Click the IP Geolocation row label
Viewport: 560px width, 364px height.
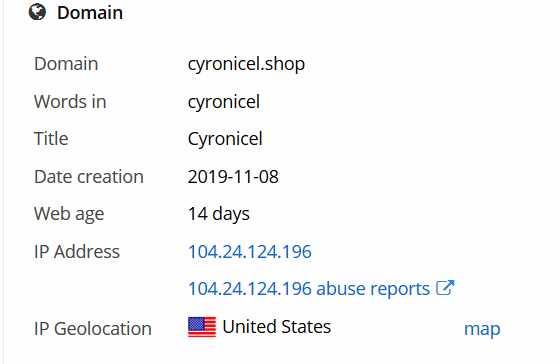pyautogui.click(x=93, y=329)
